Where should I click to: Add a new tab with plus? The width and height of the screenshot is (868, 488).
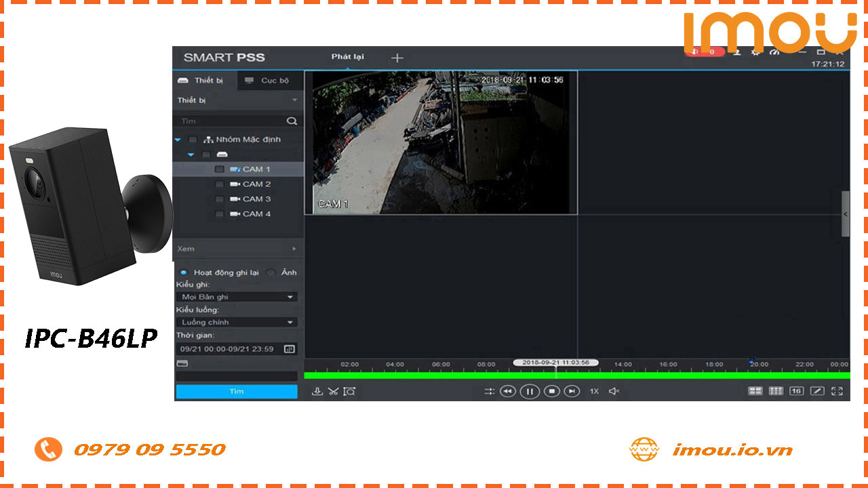click(x=397, y=58)
